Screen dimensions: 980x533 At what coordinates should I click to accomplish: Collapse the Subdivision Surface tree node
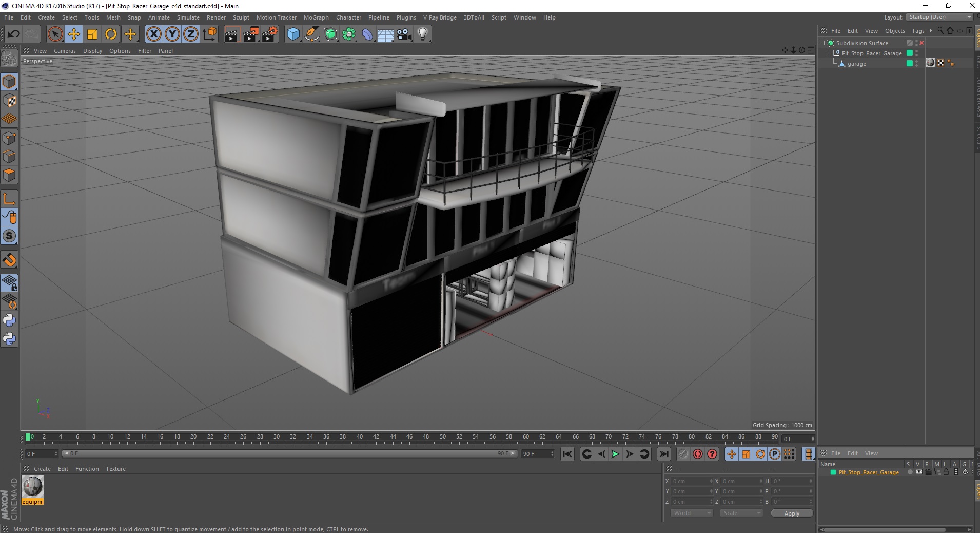(x=822, y=43)
